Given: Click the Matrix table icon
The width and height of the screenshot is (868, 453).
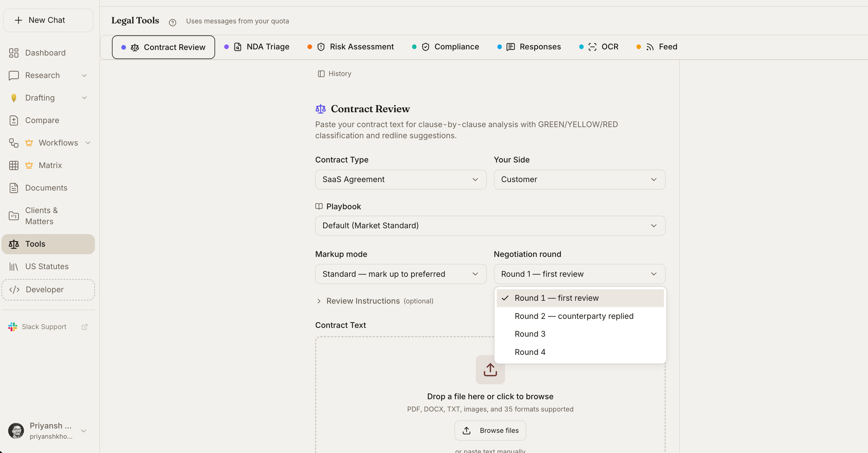Looking at the screenshot, I should (x=14, y=165).
